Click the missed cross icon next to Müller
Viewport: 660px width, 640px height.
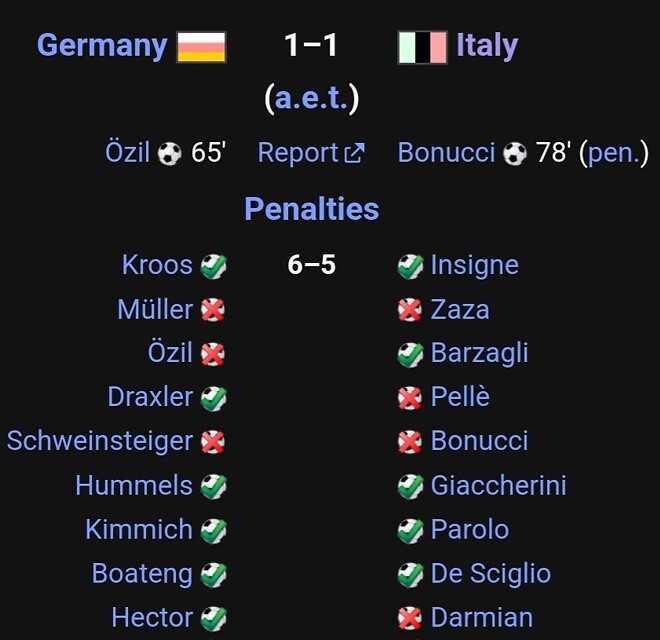[213, 310]
